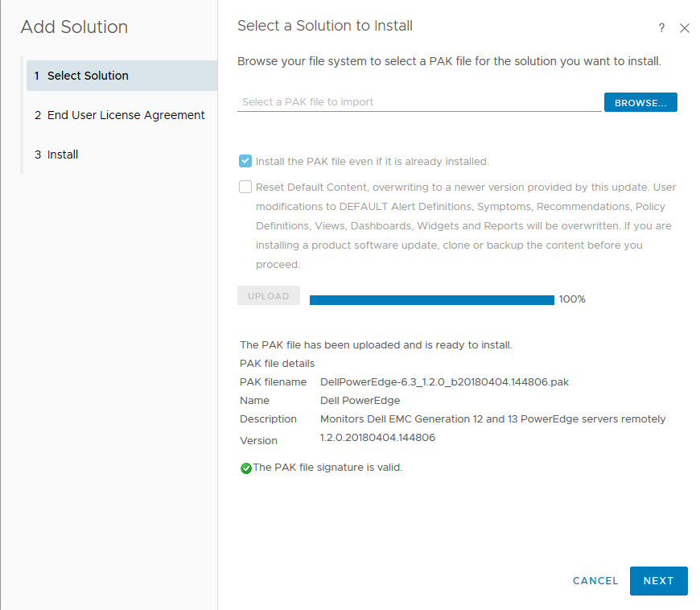Proceed with the NEXT button

tap(658, 581)
